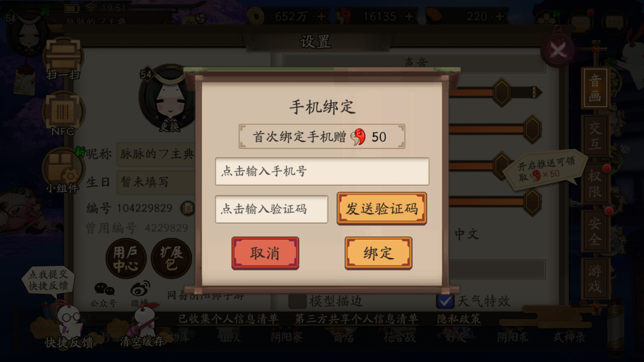Switch to the 安全 settings tab
The width and height of the screenshot is (644, 362).
[595, 231]
